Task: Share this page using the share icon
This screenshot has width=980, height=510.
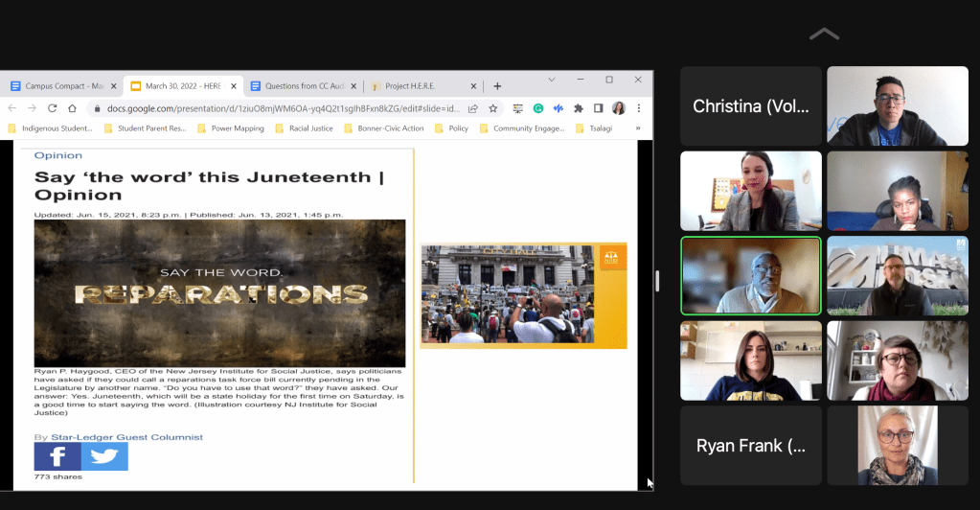Action: pos(473,108)
